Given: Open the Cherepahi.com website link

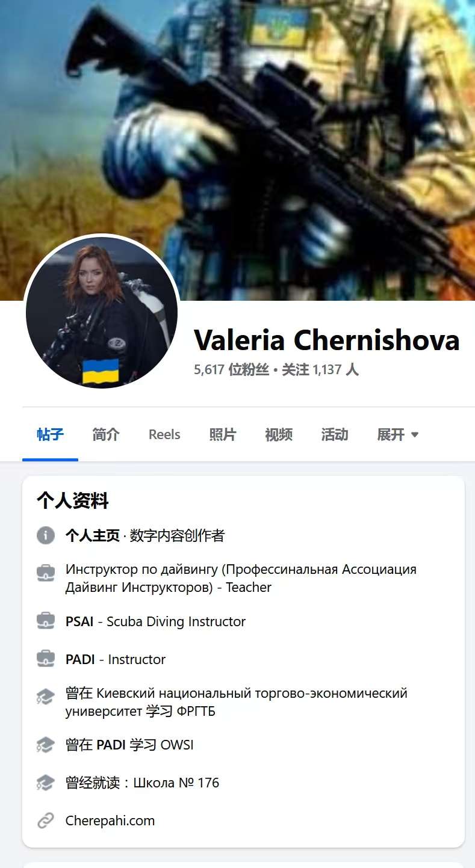Looking at the screenshot, I should (110, 820).
